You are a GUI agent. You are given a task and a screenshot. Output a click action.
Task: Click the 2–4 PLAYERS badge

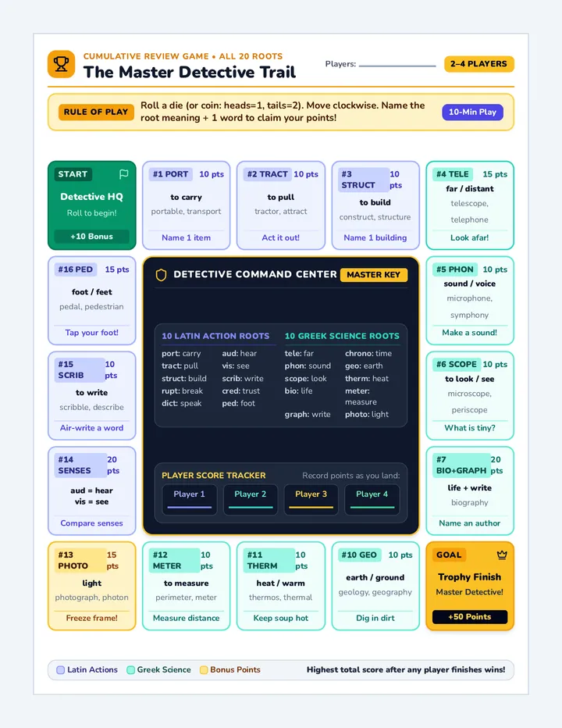[479, 64]
